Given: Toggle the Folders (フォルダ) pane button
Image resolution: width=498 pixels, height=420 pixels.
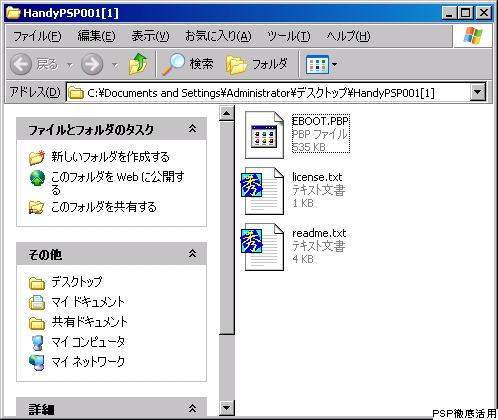Looking at the screenshot, I should pos(257,64).
